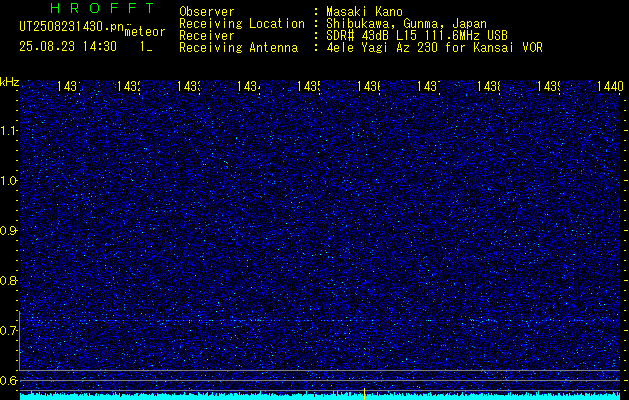The image size is (629, 400).
Task: Click the 1435 time axis label
Action: coord(308,86)
